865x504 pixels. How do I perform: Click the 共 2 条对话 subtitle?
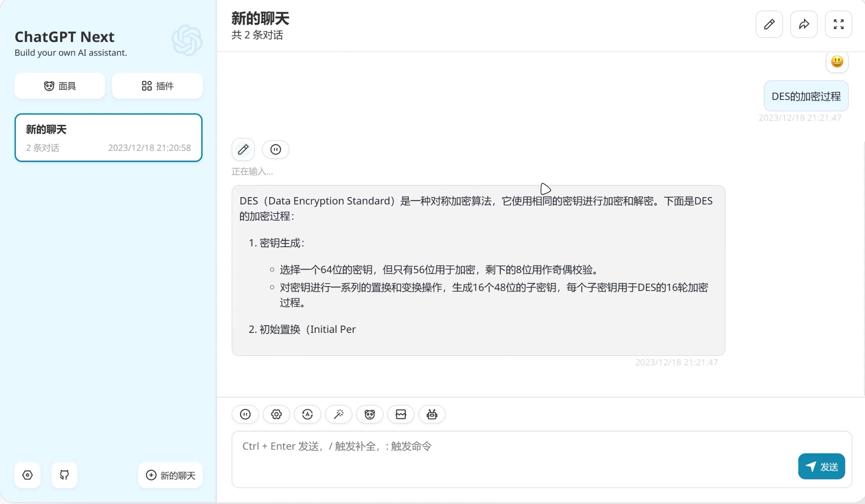(257, 35)
